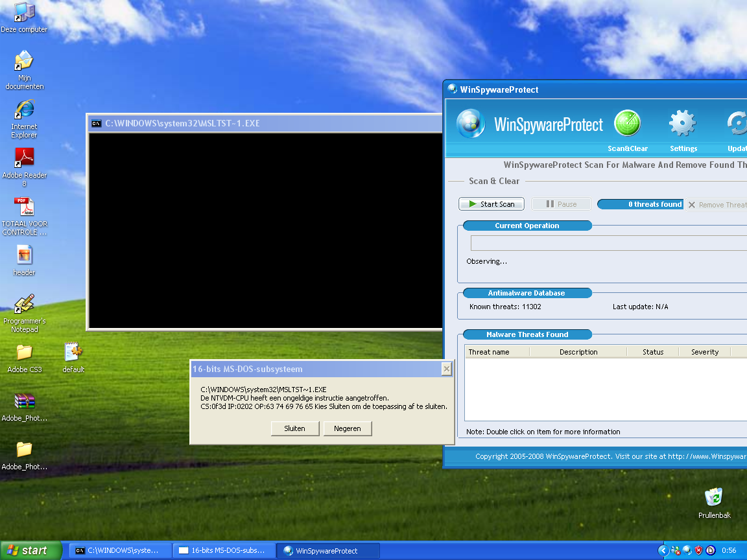
Task: Click Negeren in the MS-DOS dialog
Action: 348,428
